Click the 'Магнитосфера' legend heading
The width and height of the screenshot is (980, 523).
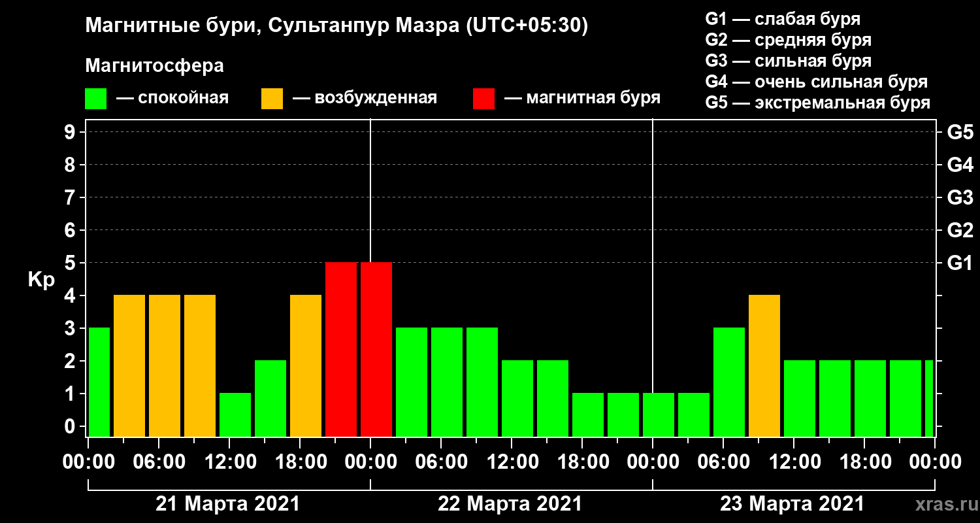coord(154,66)
